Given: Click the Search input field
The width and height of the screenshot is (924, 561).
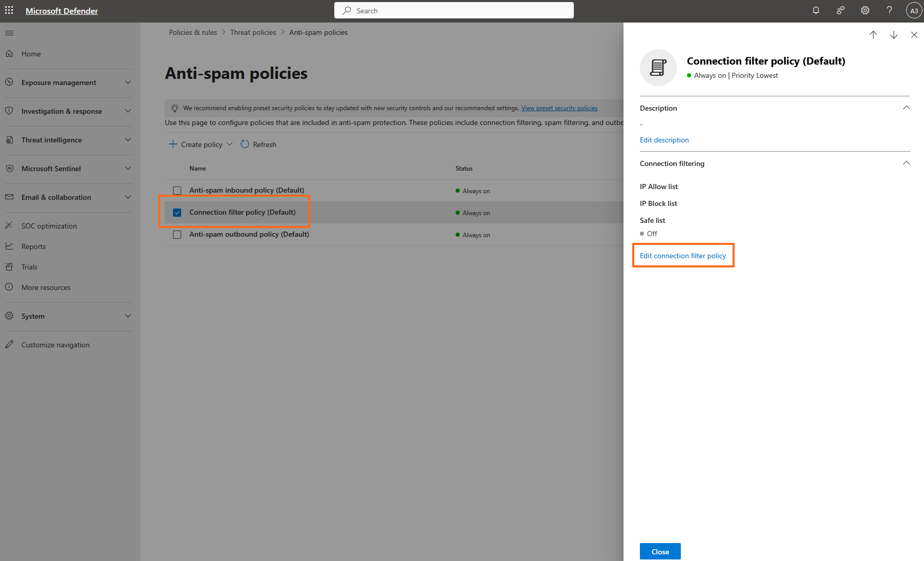Looking at the screenshot, I should (454, 10).
